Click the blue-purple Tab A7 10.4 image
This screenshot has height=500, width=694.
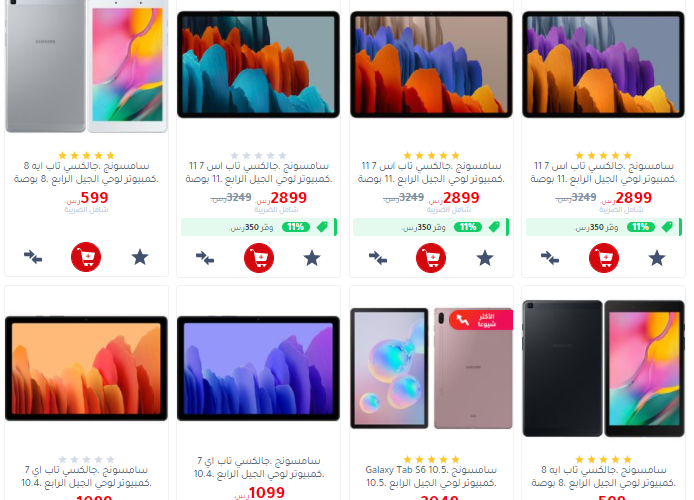point(258,368)
